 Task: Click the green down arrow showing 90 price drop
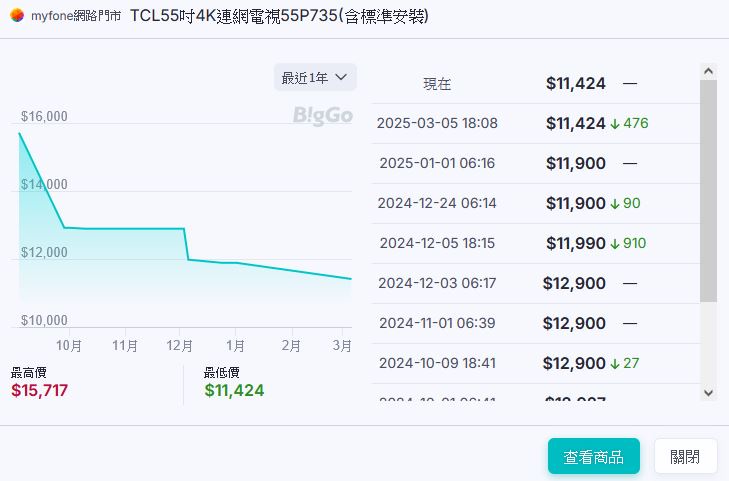click(x=615, y=203)
